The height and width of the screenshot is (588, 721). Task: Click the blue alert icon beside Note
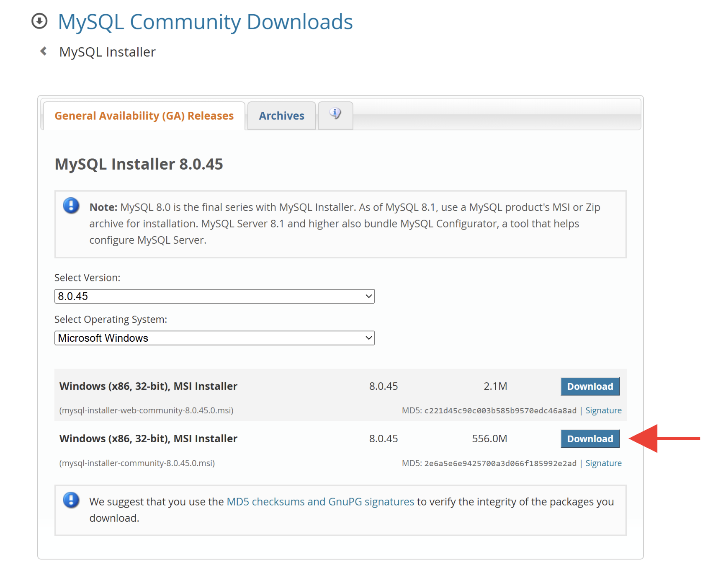(71, 206)
